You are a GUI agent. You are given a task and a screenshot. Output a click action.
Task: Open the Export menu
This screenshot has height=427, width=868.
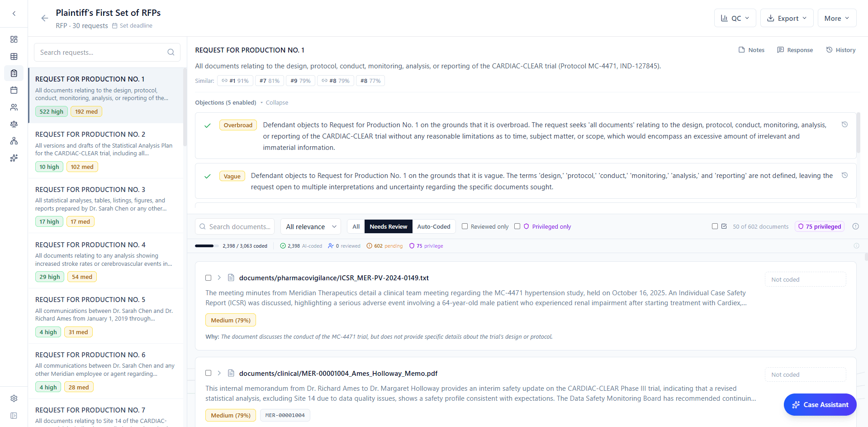click(787, 18)
